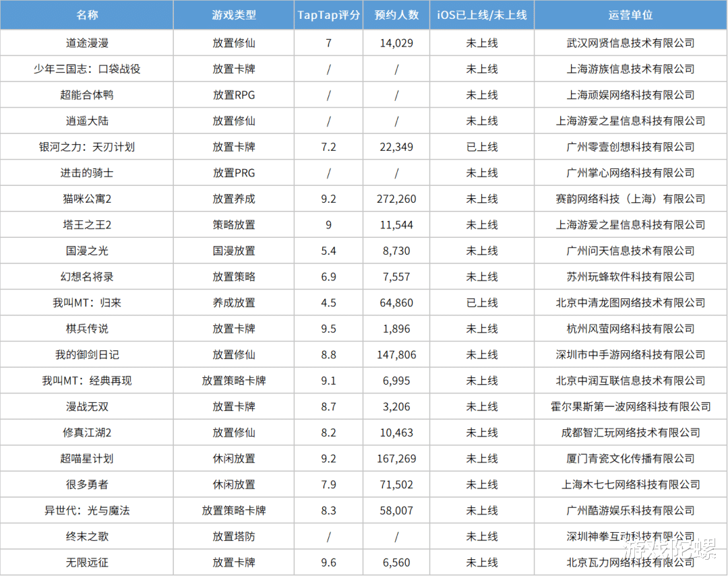Click reservation count 272,260

396,199
